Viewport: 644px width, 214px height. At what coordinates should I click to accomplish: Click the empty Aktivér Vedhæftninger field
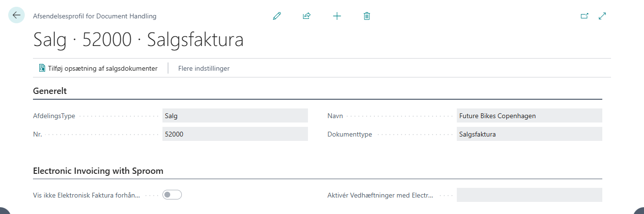530,195
